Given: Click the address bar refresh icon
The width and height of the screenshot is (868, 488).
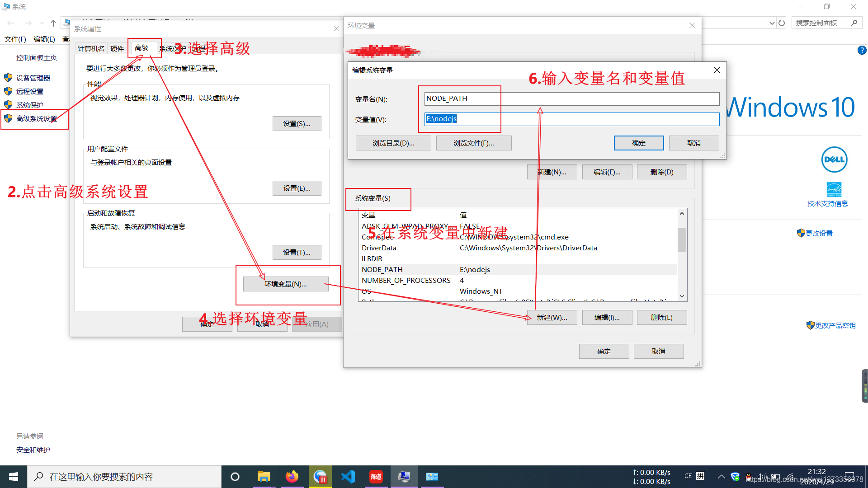Looking at the screenshot, I should coord(782,23).
